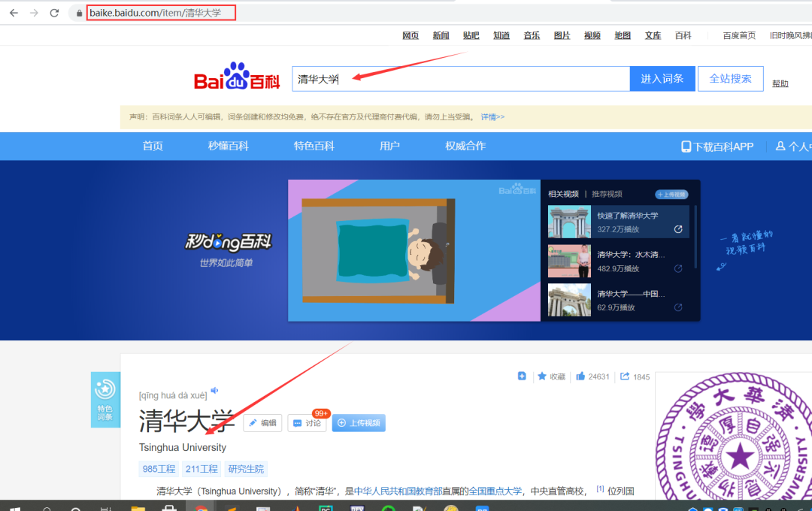
Task: Select the 快速了解清华大学 video thumbnail
Action: click(x=569, y=222)
